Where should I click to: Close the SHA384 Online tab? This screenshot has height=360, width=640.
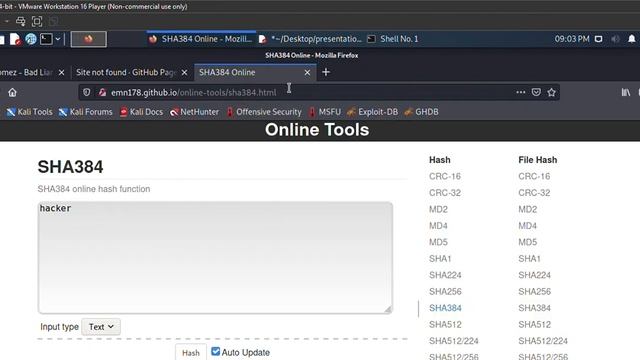point(307,72)
